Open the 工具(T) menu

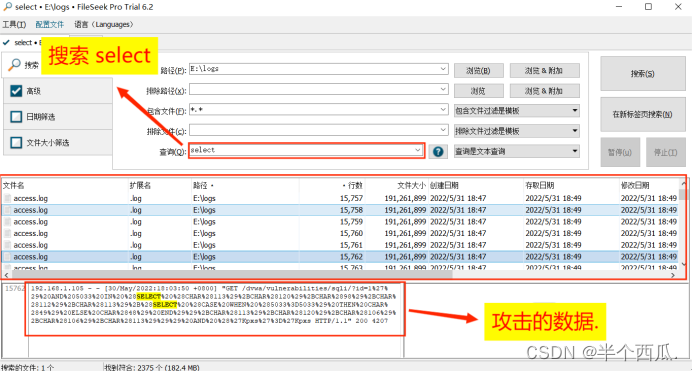pyautogui.click(x=14, y=25)
